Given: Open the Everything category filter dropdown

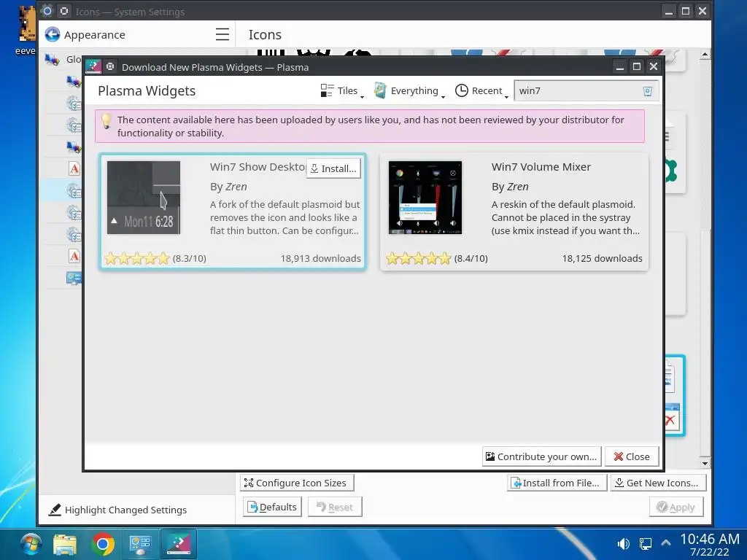Looking at the screenshot, I should (409, 91).
